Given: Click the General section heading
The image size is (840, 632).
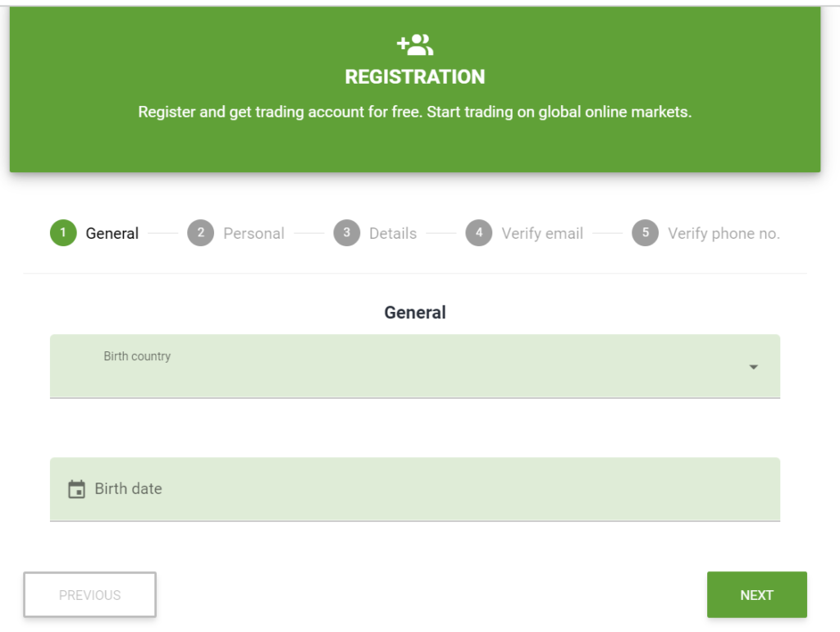Looking at the screenshot, I should pos(415,312).
